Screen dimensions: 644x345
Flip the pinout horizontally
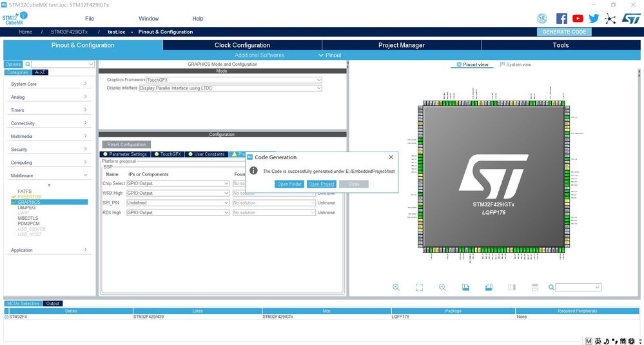(512, 287)
